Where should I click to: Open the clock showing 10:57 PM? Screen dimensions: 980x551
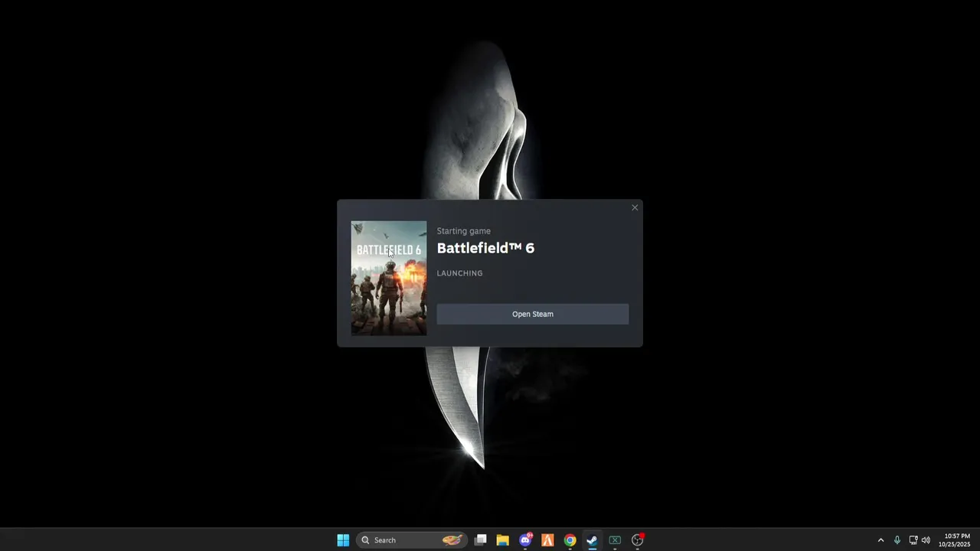coord(956,540)
